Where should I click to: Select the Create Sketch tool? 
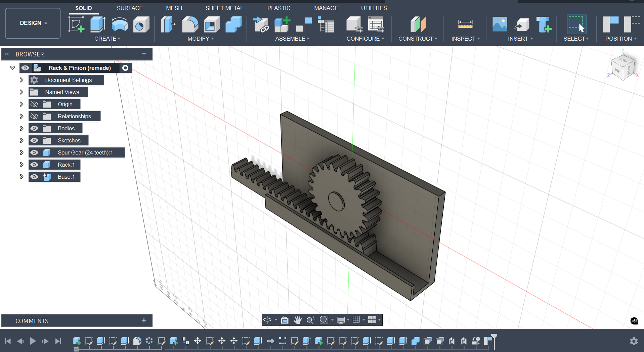[x=77, y=25]
